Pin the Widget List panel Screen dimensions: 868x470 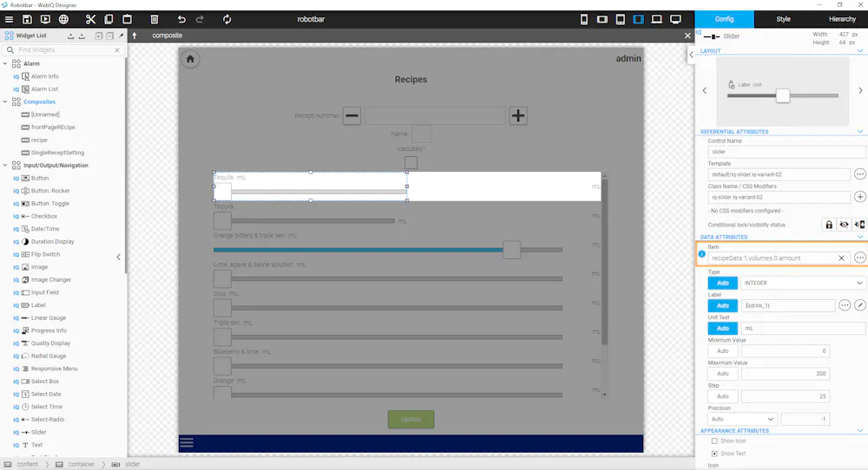click(x=122, y=36)
